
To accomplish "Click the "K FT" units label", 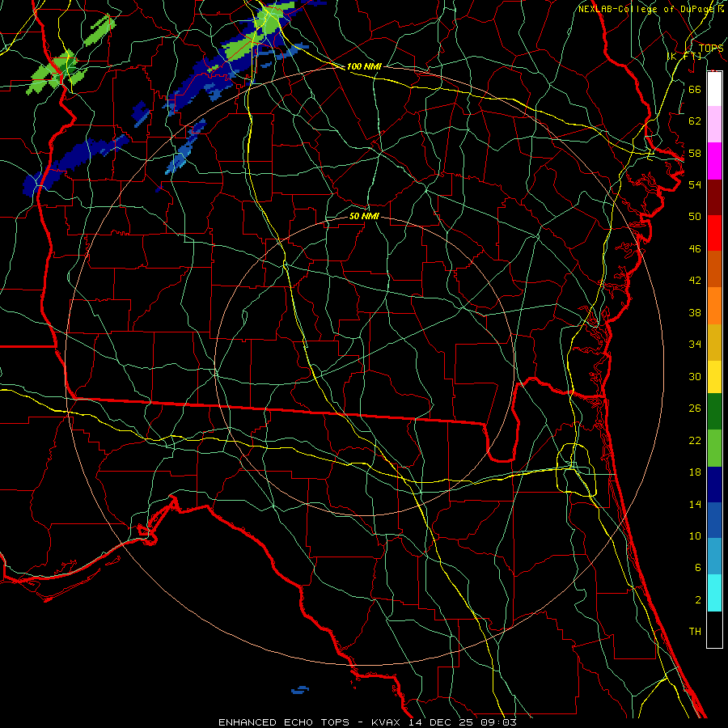I will [684, 56].
